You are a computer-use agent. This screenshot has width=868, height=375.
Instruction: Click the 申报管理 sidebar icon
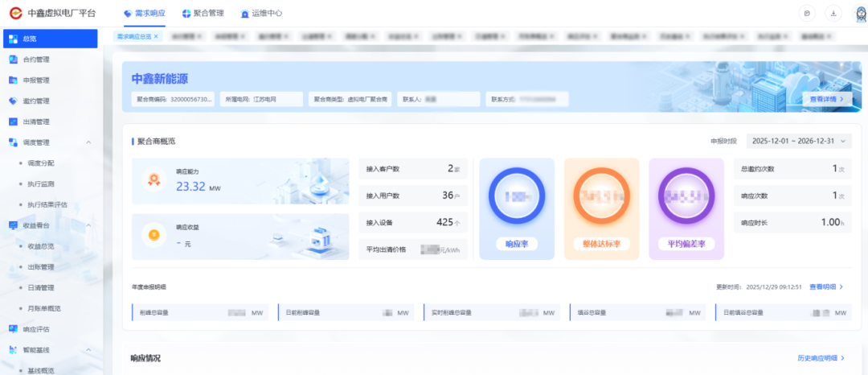click(13, 80)
